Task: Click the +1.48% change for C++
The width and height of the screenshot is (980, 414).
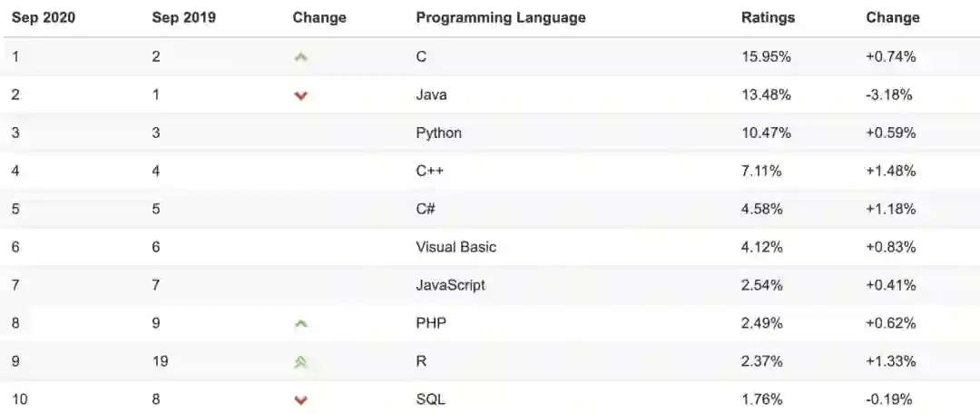Action: (890, 171)
